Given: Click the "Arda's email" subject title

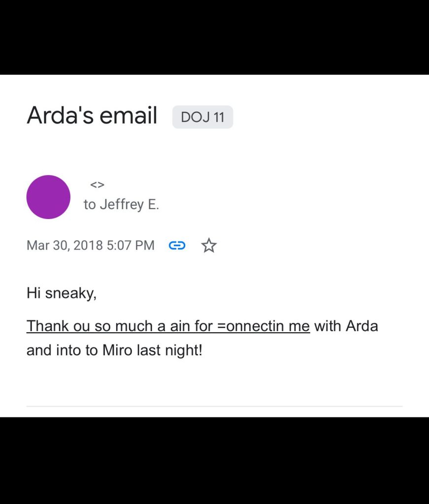Looking at the screenshot, I should coord(92,116).
